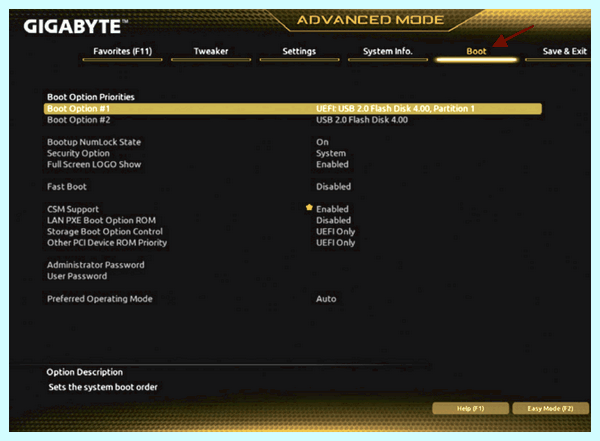Select Full Screen LOGO Show label
This screenshot has width=600, height=441.
click(94, 164)
